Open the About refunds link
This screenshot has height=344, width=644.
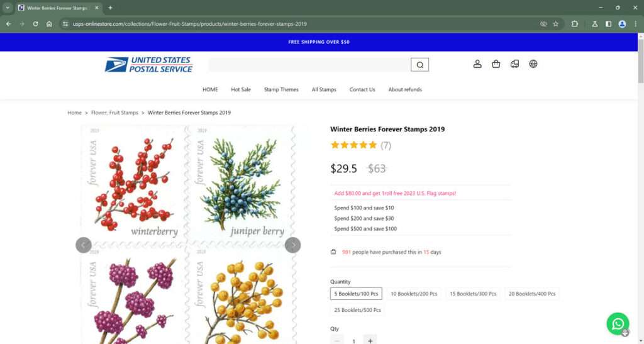[x=405, y=89]
